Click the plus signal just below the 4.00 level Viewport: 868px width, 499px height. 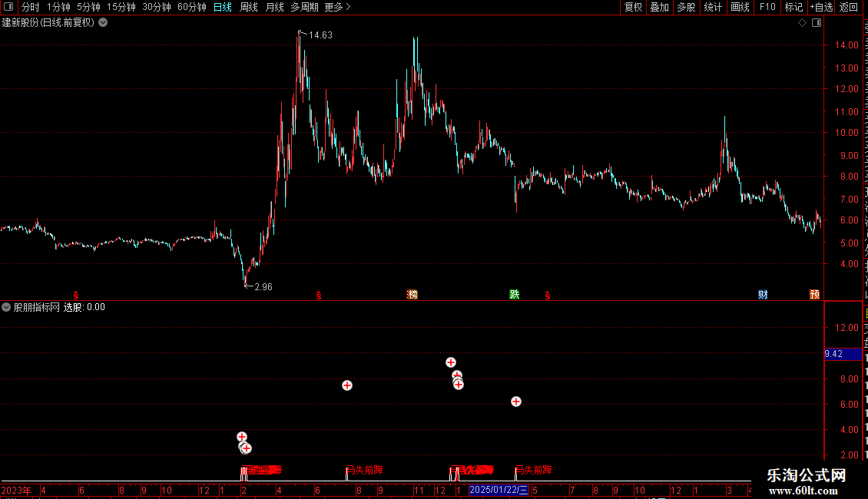[242, 437]
